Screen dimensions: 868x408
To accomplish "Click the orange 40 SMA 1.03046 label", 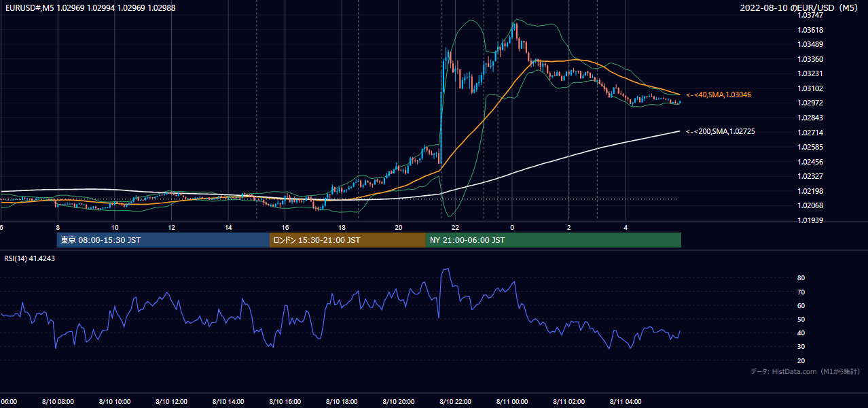I will (x=719, y=95).
